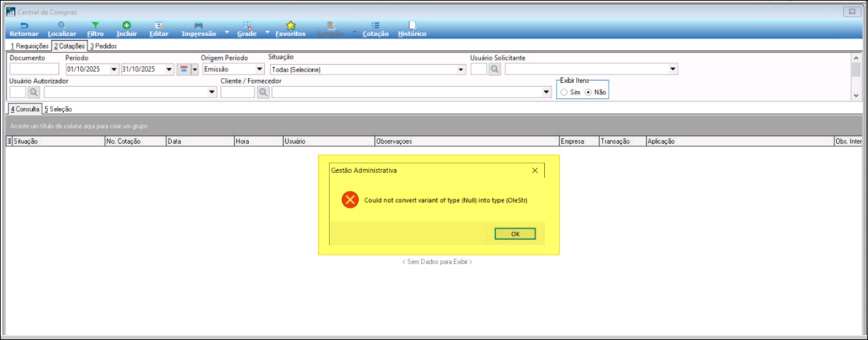Image resolution: width=868 pixels, height=340 pixels.
Task: Open the Editar tool
Action: [159, 26]
